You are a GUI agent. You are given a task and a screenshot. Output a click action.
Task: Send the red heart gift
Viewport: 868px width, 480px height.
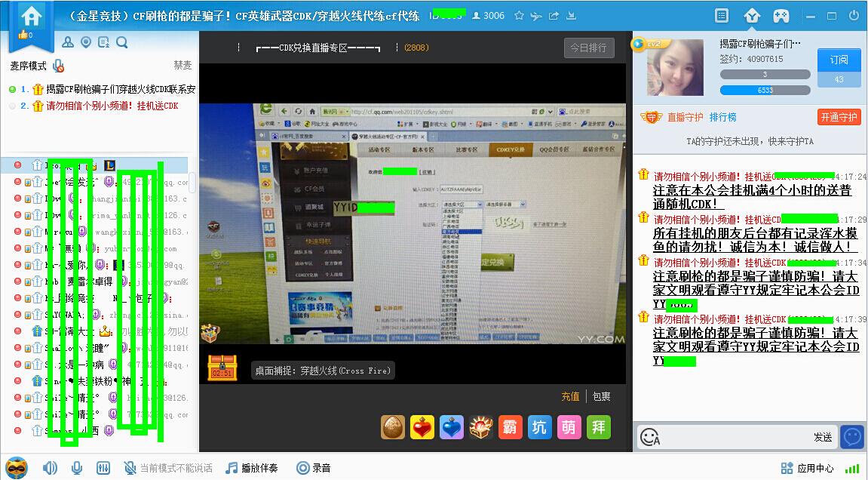(422, 427)
